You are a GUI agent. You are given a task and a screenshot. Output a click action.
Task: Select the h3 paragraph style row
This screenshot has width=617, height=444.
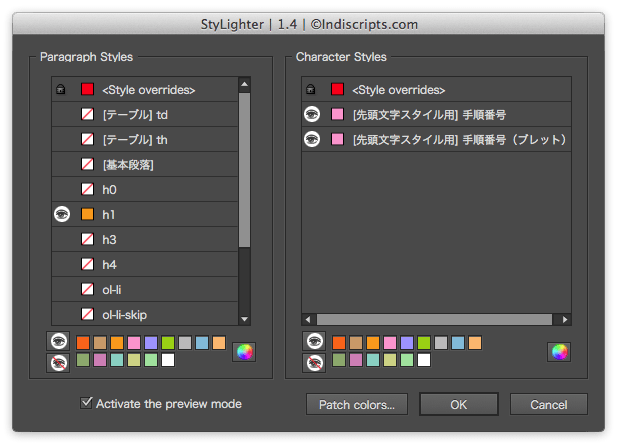click(145, 239)
